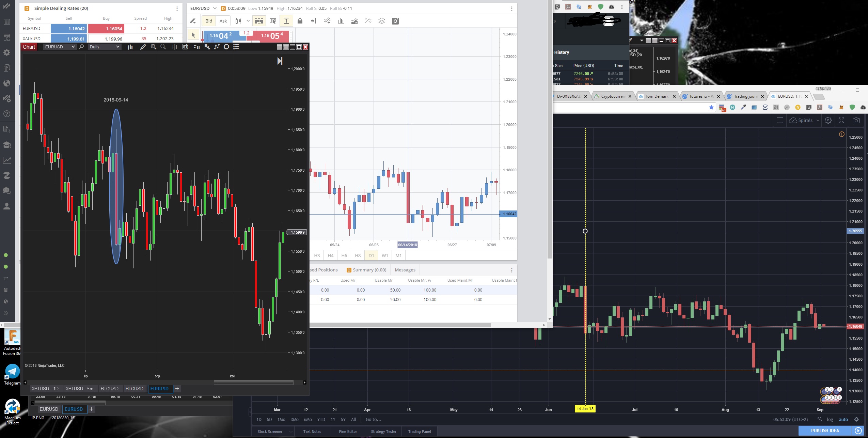
Task: Select the W1 timeframe button
Action: 385,255
